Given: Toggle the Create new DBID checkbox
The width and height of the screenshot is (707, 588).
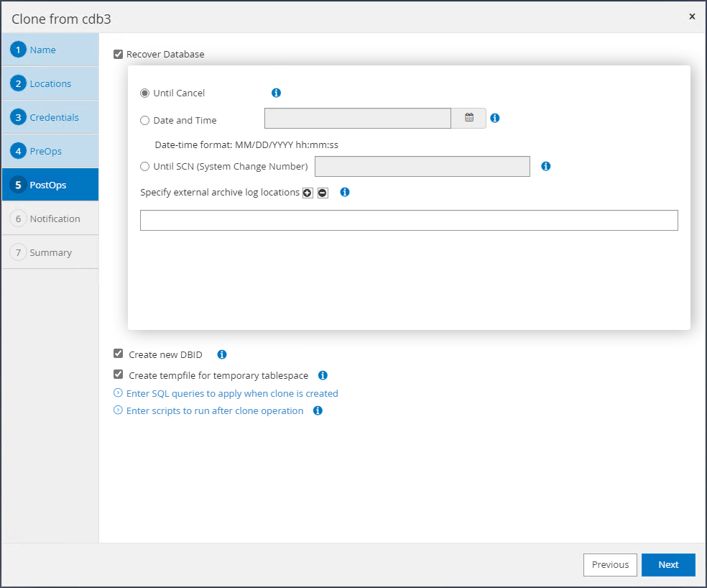Looking at the screenshot, I should click(119, 354).
